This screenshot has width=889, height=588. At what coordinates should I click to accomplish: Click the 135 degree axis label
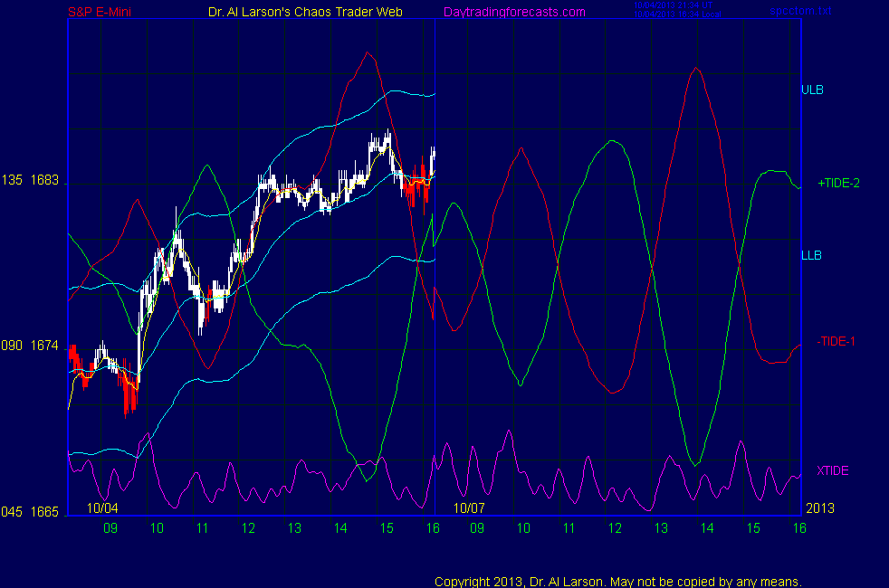(x=14, y=181)
